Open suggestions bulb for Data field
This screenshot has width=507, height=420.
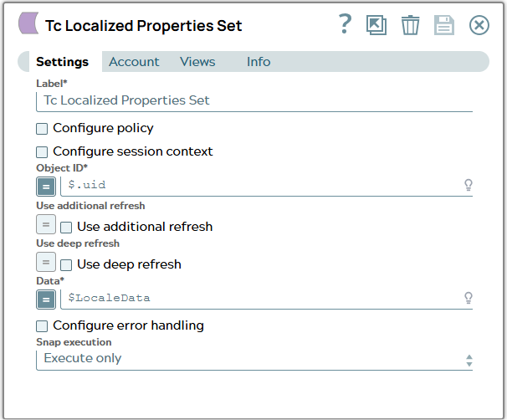469,298
